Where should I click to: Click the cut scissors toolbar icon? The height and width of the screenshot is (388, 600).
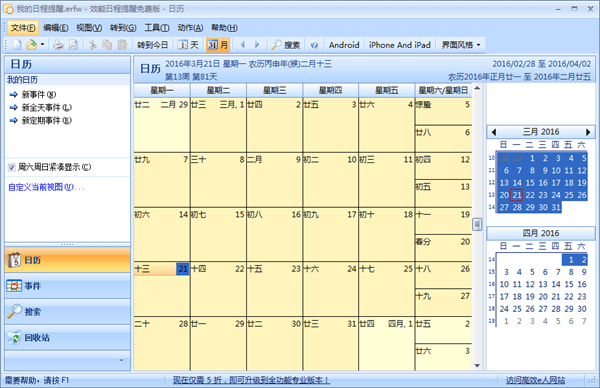click(x=93, y=45)
